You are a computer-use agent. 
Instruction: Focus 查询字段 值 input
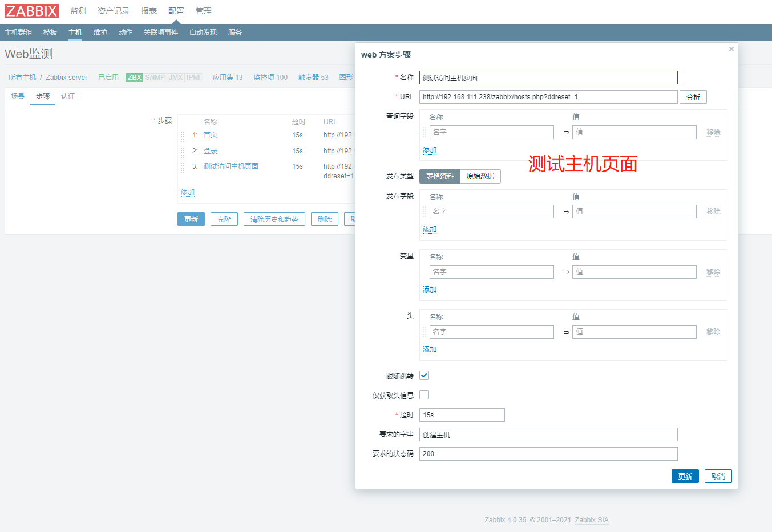click(634, 132)
